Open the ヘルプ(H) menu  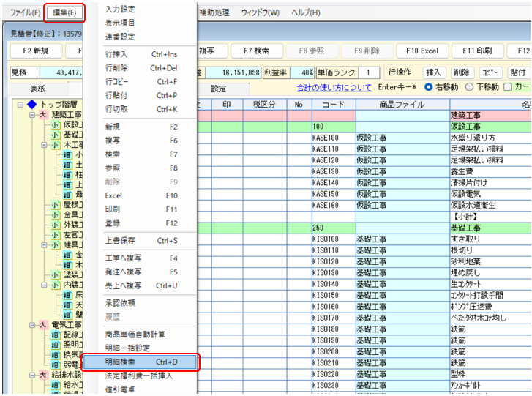[305, 13]
